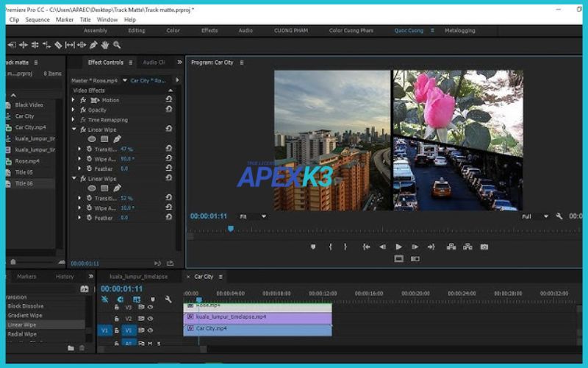Open Master Rose.mp4 clip dropdown arrow
The height and width of the screenshot is (368, 588).
coord(124,80)
